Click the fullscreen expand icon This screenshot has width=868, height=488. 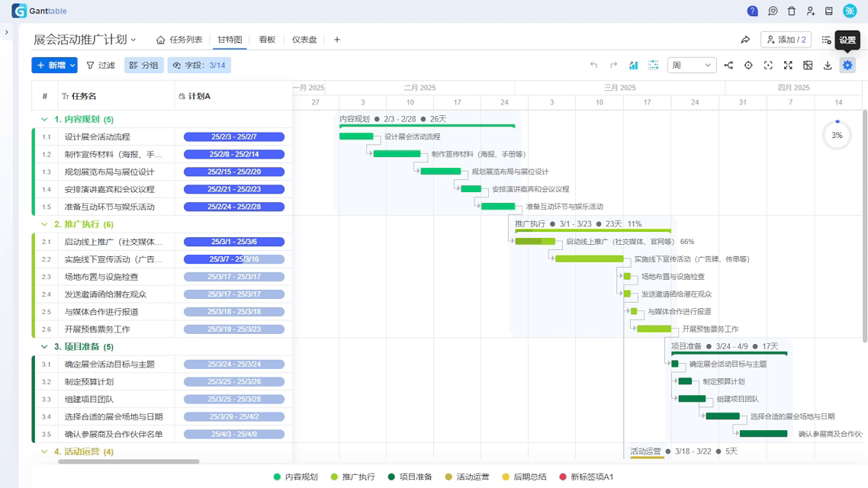tap(788, 65)
